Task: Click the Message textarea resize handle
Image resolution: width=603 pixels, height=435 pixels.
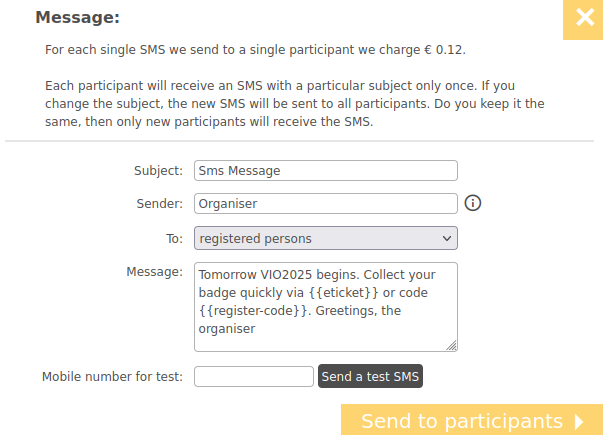Action: (451, 345)
